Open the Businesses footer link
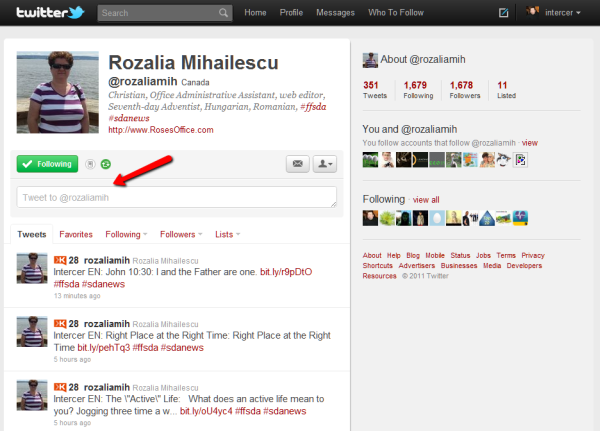The height and width of the screenshot is (431, 600). pos(459,266)
